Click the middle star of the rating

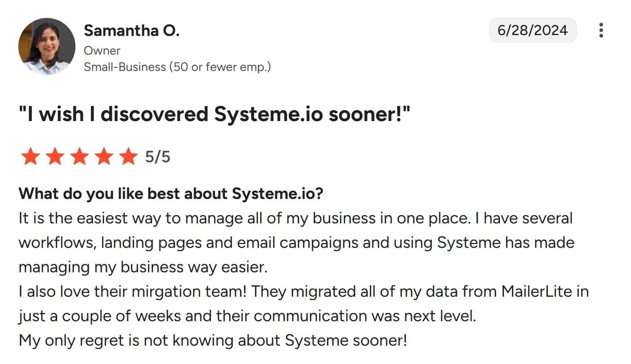coord(79,156)
